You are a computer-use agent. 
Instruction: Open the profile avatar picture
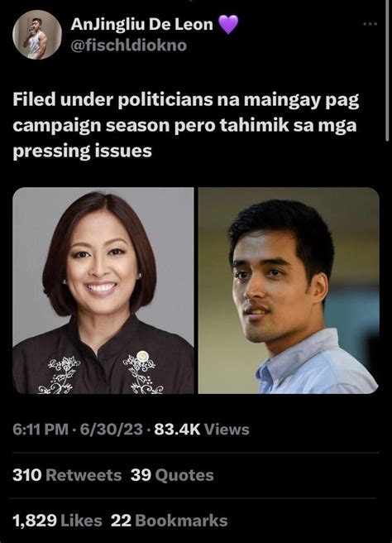tap(37, 35)
